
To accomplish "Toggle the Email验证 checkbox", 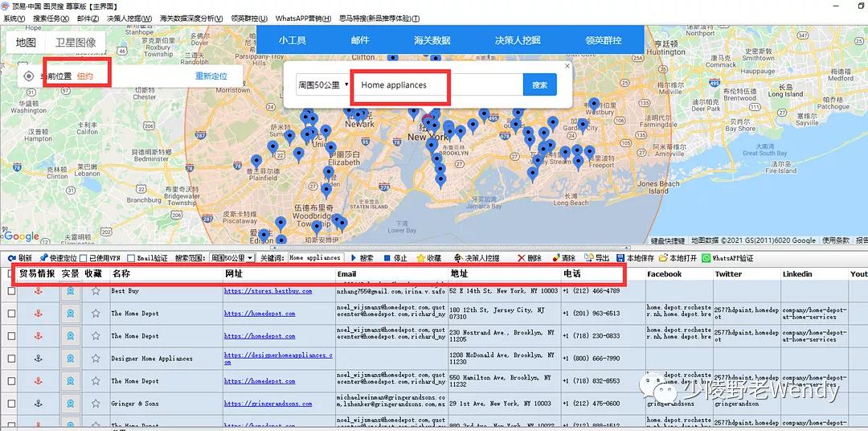I will [131, 258].
